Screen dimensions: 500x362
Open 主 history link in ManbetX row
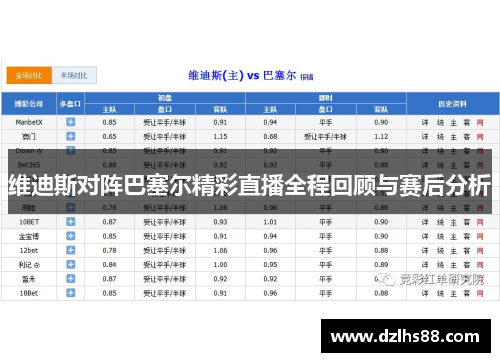(454, 123)
